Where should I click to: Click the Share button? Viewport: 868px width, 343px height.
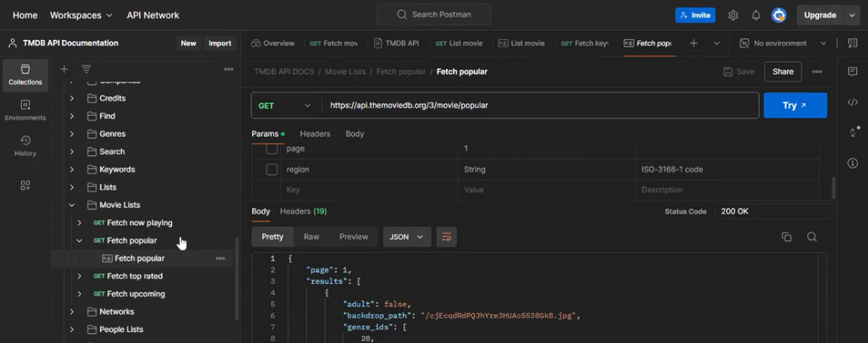783,71
